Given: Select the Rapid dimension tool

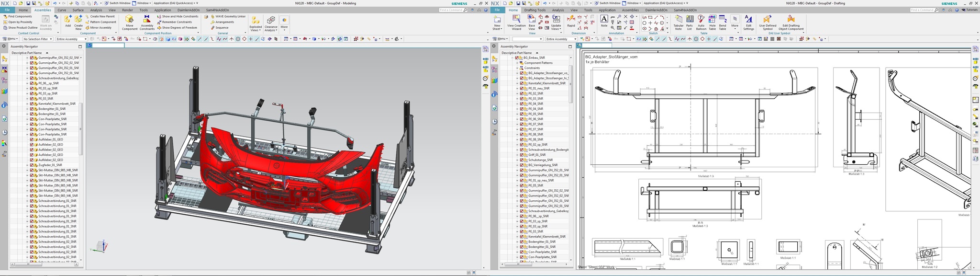Looking at the screenshot, I should pos(571,20).
